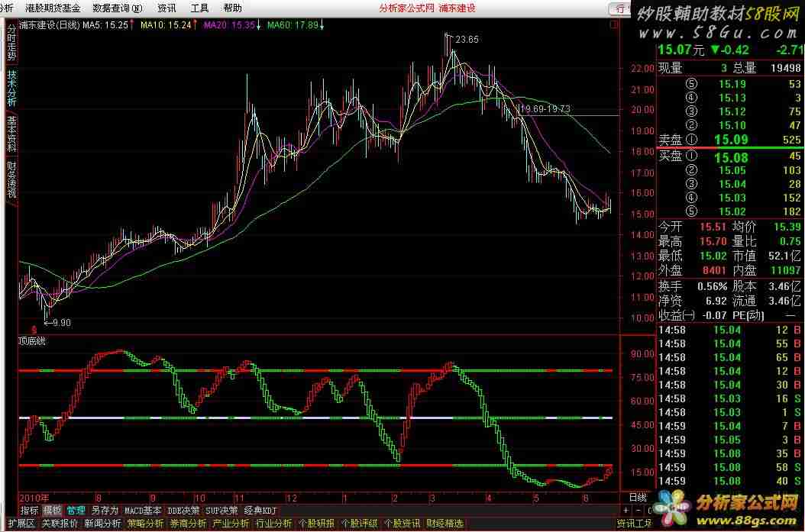The image size is (805, 532).
Task: Select the SUP决策 indicator template
Action: coord(221,511)
